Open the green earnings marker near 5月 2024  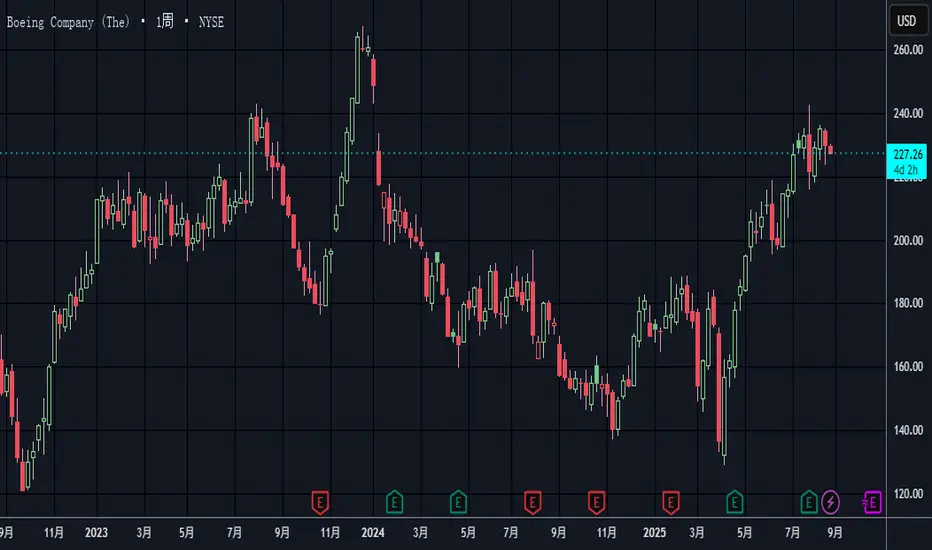458,499
